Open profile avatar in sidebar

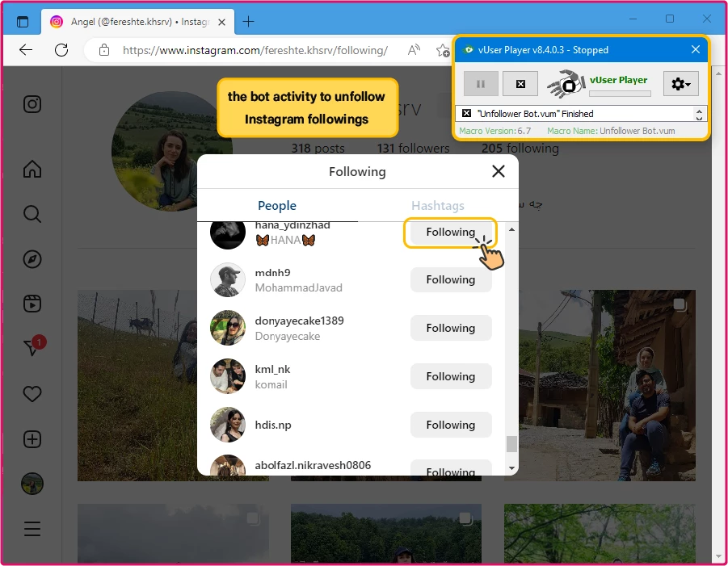[32, 484]
